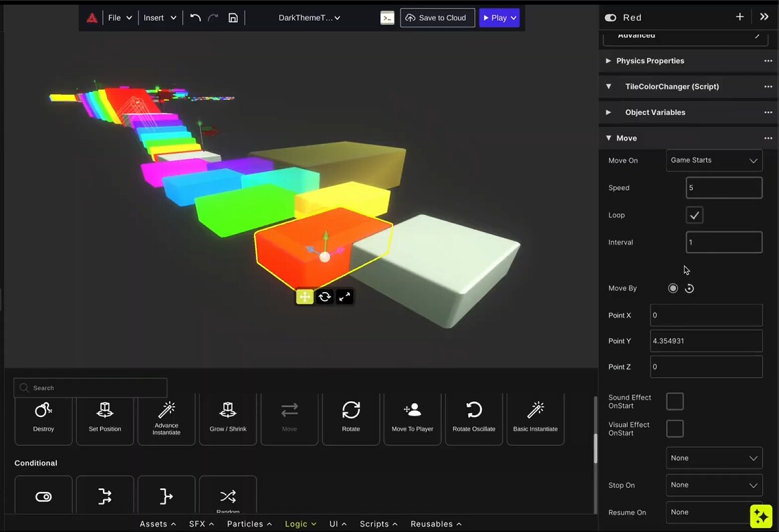779x532 pixels.
Task: Select the scale gizmo tool
Action: 344,297
